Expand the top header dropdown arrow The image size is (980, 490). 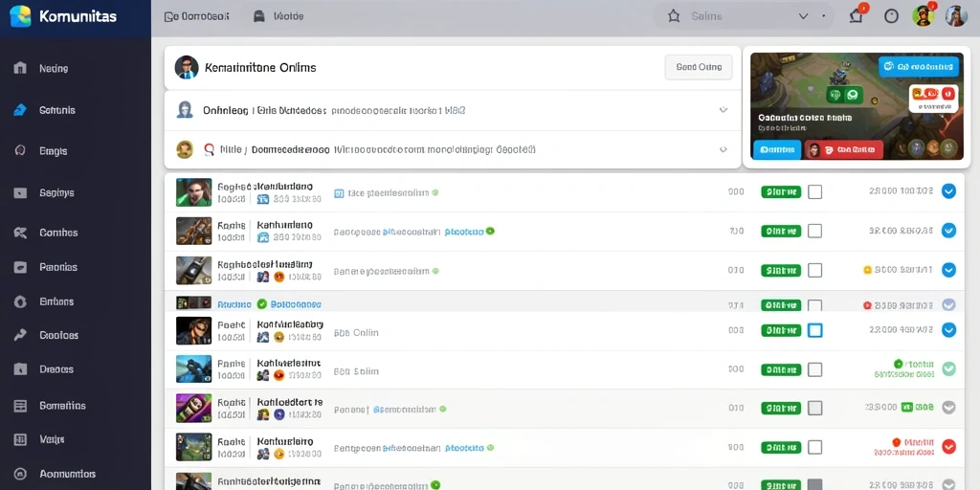[804, 16]
